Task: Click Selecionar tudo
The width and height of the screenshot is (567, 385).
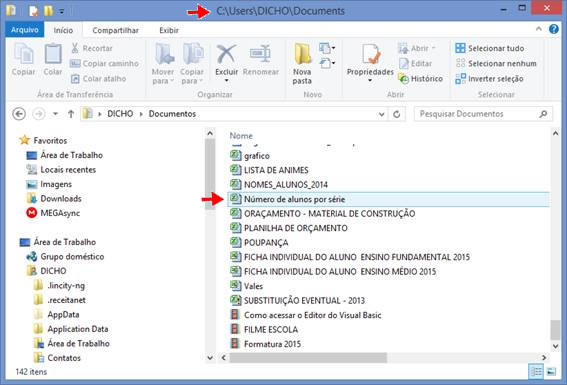Action: click(490, 48)
